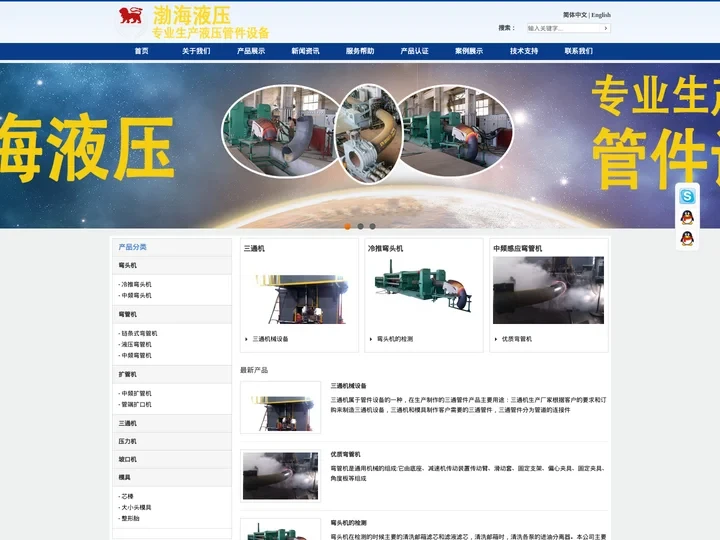
Task: Open 大小头模具 sidebar link
Action: pos(136,507)
